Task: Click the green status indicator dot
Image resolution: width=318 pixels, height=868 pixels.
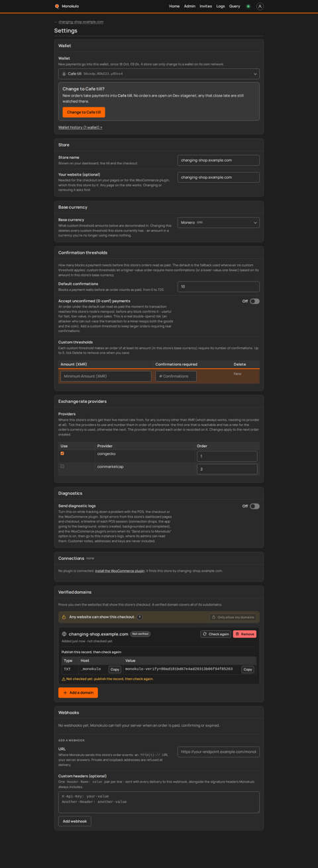Action: [x=248, y=6]
